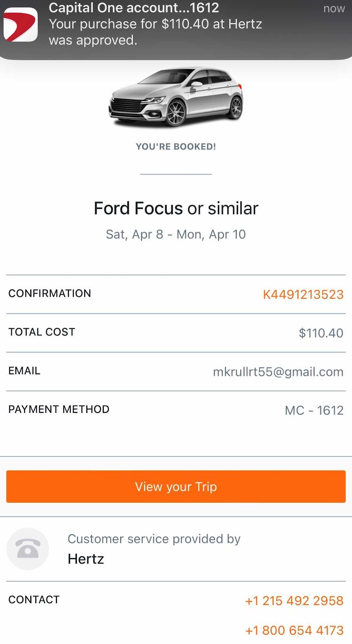Open confirmation number K4491213523

coord(303,294)
